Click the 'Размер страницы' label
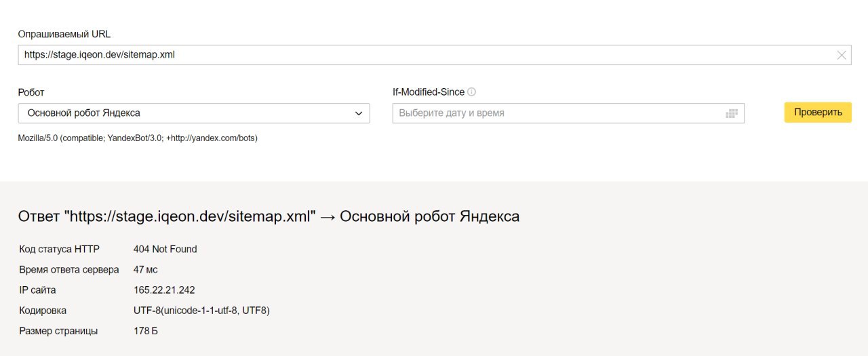Viewport: 868px width, 356px height. pyautogui.click(x=58, y=331)
